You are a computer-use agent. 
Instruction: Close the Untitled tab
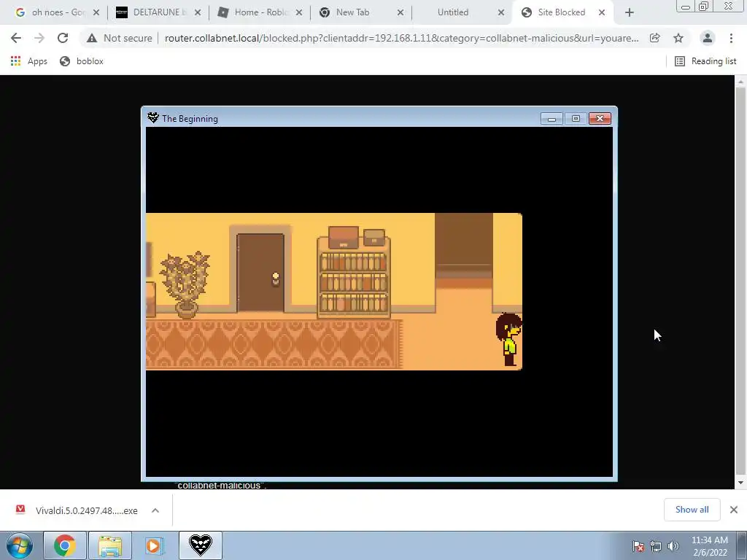click(501, 12)
